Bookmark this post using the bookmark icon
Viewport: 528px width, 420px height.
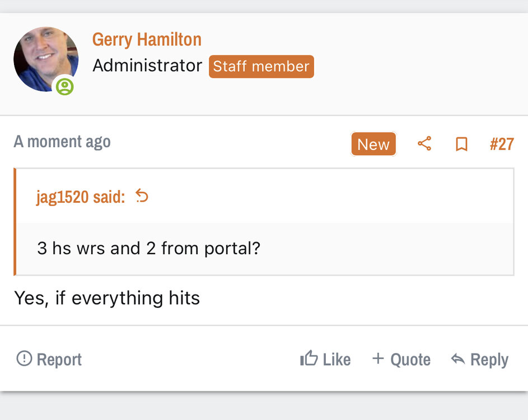tap(461, 144)
